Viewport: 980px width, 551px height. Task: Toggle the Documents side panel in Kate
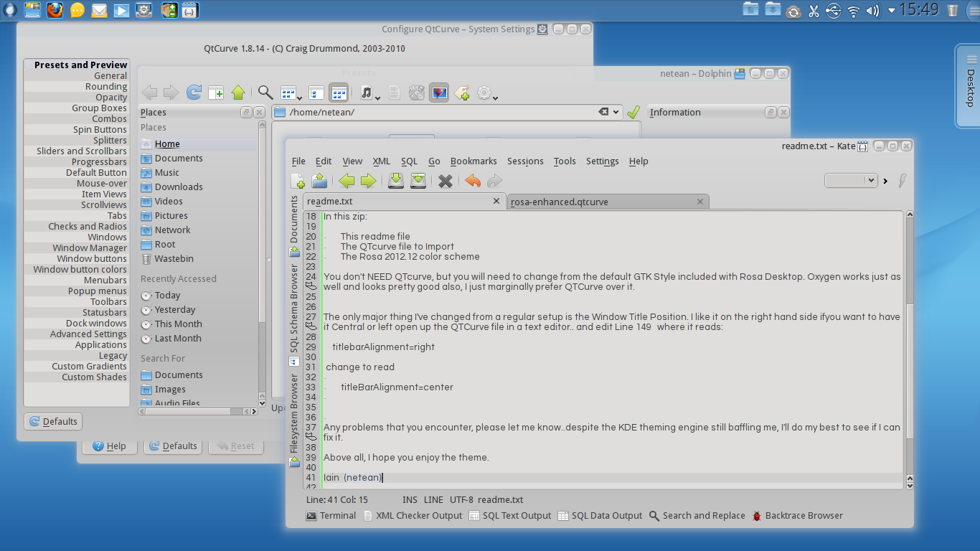[x=294, y=225]
